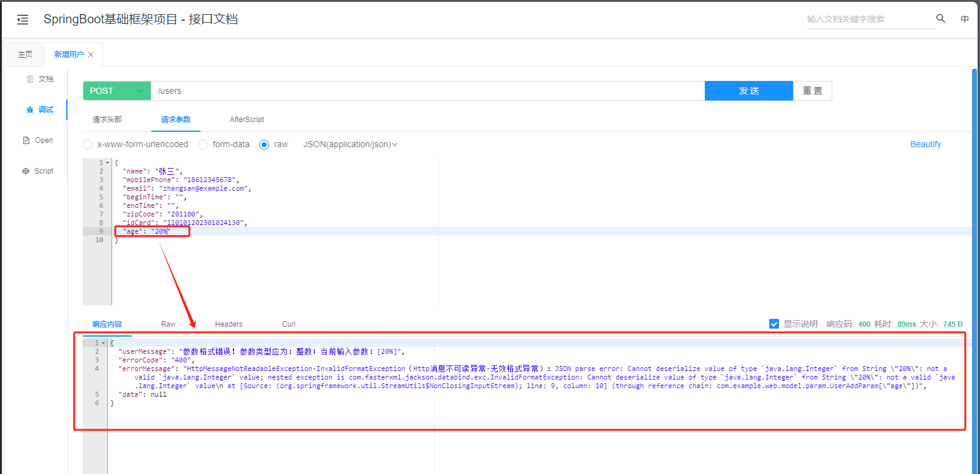Collapse request JSON at line 1 fold arrow
Image resolution: width=980 pixels, height=474 pixels.
[x=108, y=163]
